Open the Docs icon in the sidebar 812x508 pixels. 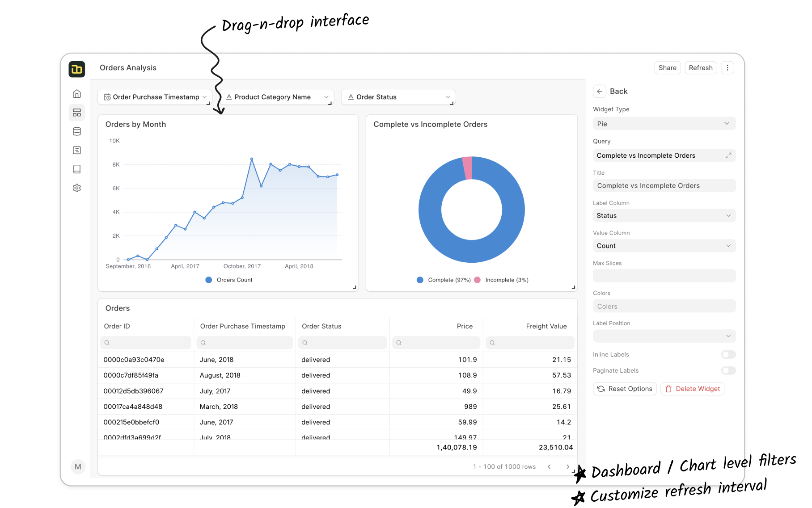pos(77,169)
